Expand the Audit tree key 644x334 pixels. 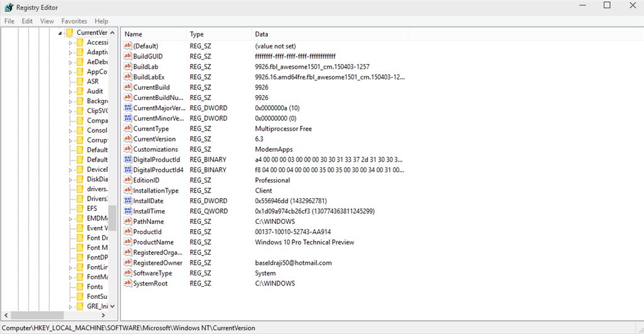[x=70, y=92]
